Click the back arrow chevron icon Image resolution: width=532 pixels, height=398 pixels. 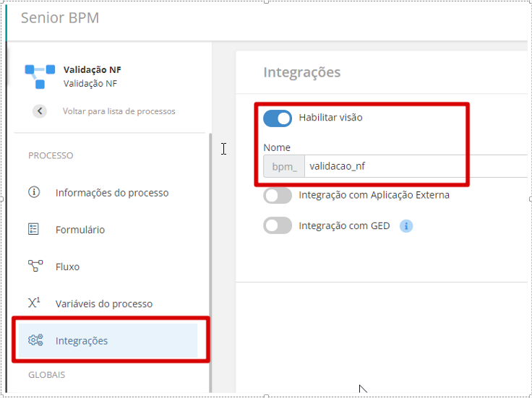[40, 111]
